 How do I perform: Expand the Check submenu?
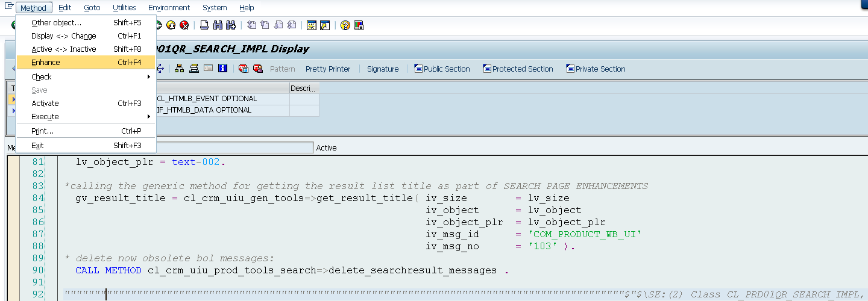pos(86,77)
